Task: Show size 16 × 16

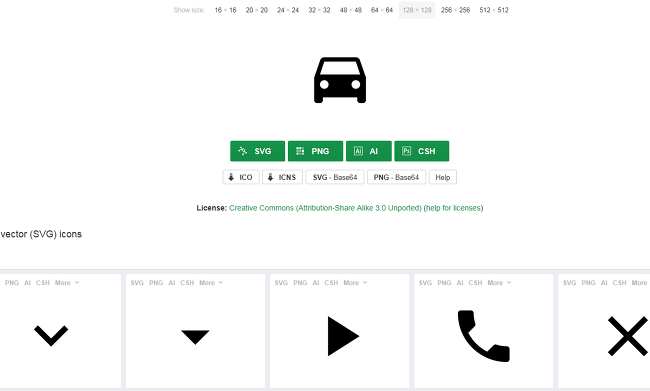Action: click(226, 10)
